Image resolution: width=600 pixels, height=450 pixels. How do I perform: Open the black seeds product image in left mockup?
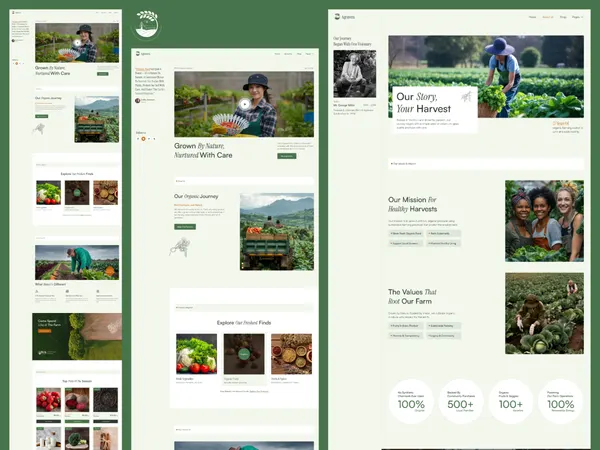click(106, 400)
